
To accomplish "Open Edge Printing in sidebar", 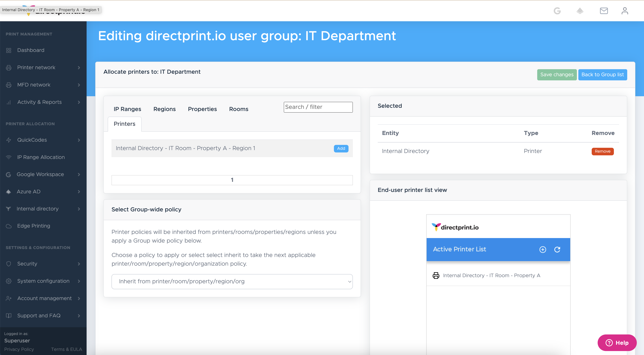I will tap(34, 226).
